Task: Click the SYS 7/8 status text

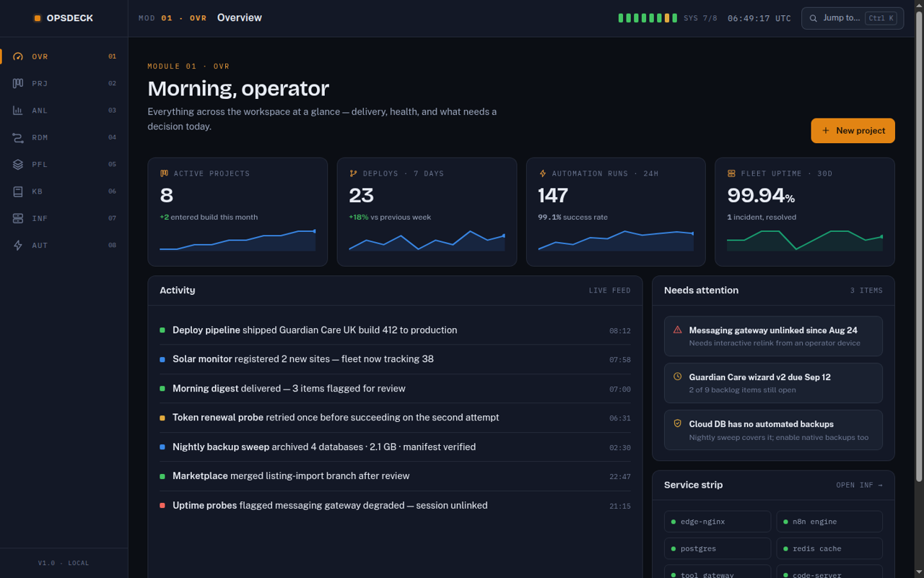Action: click(x=700, y=18)
